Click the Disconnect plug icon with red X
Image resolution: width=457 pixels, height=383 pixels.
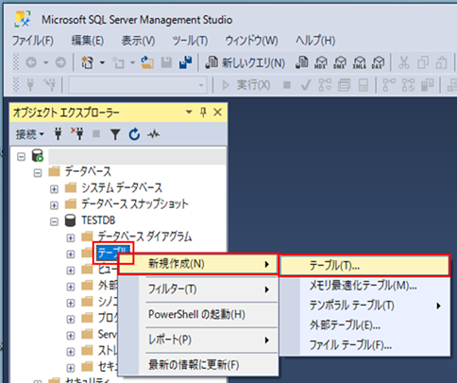[x=77, y=134]
